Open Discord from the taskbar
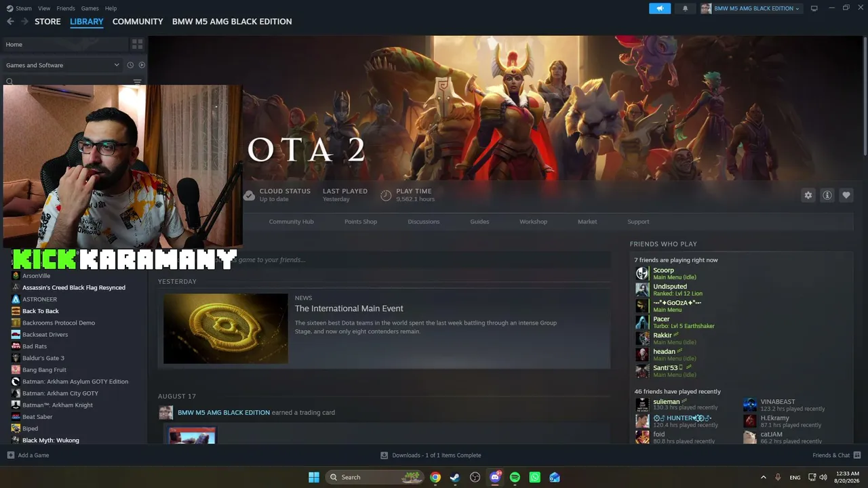The width and height of the screenshot is (868, 488). point(495,477)
